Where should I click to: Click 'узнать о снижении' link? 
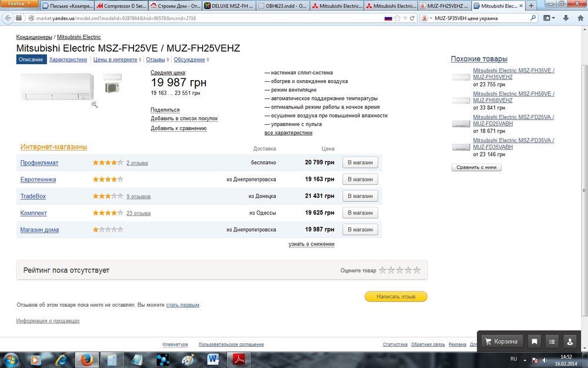click(x=311, y=244)
